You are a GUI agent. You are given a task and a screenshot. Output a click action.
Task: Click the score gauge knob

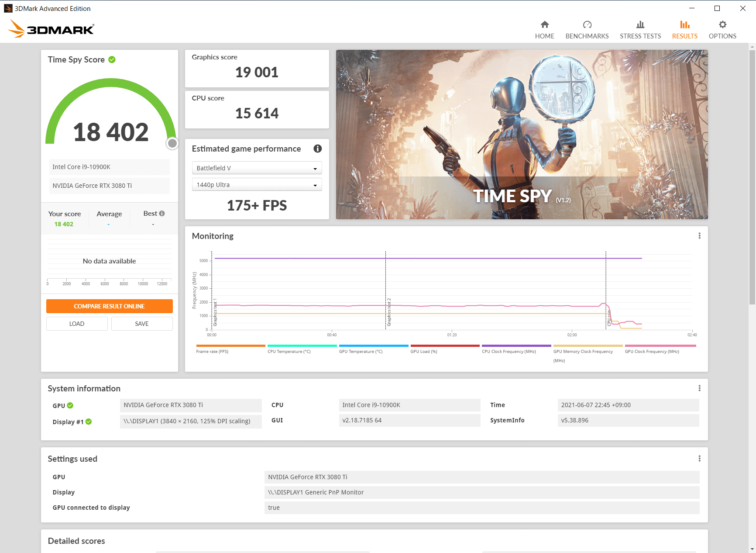click(x=172, y=143)
